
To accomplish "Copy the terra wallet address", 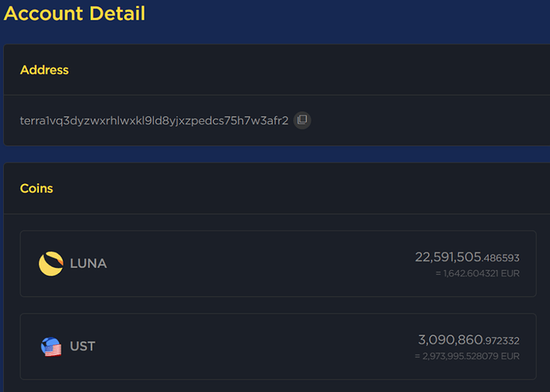I will click(x=302, y=120).
